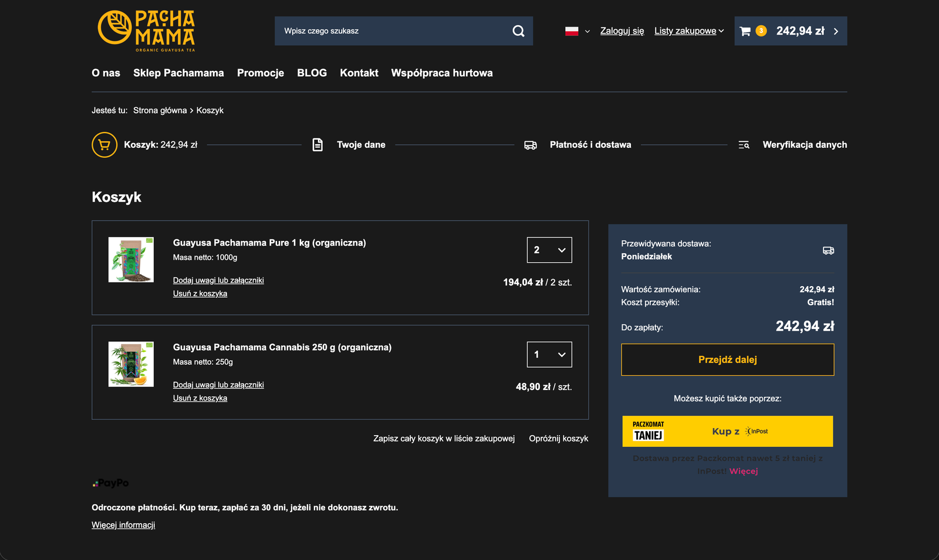The height and width of the screenshot is (560, 939).
Task: Click the Płatność i dostawa truck icon
Action: tap(531, 145)
